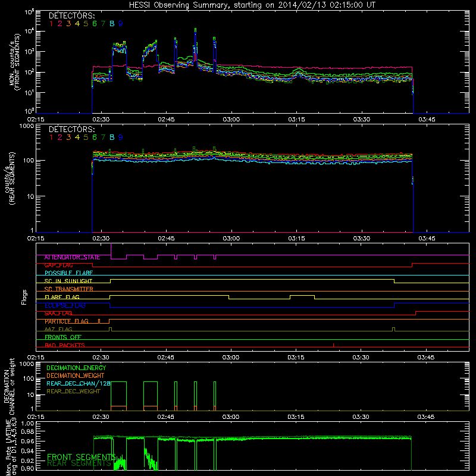
Task: Select the GAP_FLAG label
Action: [58, 265]
